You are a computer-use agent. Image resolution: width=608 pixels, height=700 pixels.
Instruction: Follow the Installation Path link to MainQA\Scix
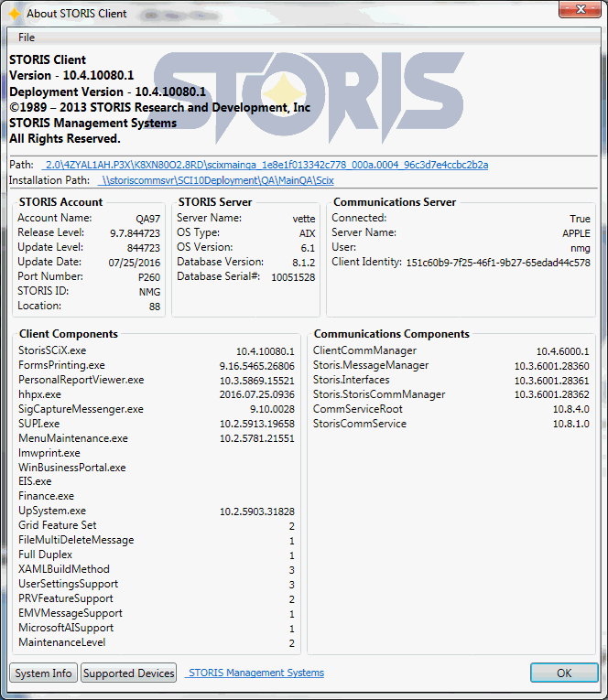pos(216,180)
